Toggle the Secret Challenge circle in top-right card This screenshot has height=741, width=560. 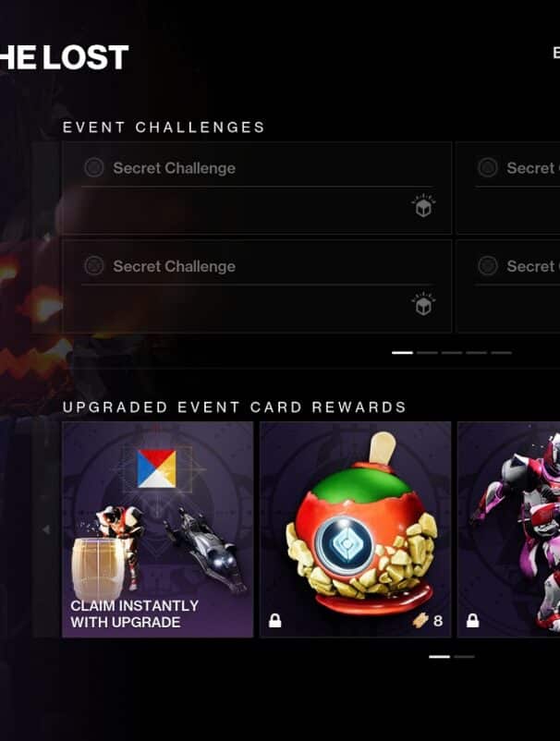pos(488,167)
